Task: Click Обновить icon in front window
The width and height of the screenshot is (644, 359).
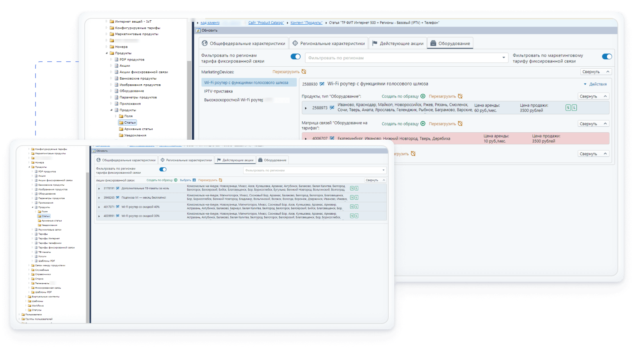Action: [x=94, y=151]
